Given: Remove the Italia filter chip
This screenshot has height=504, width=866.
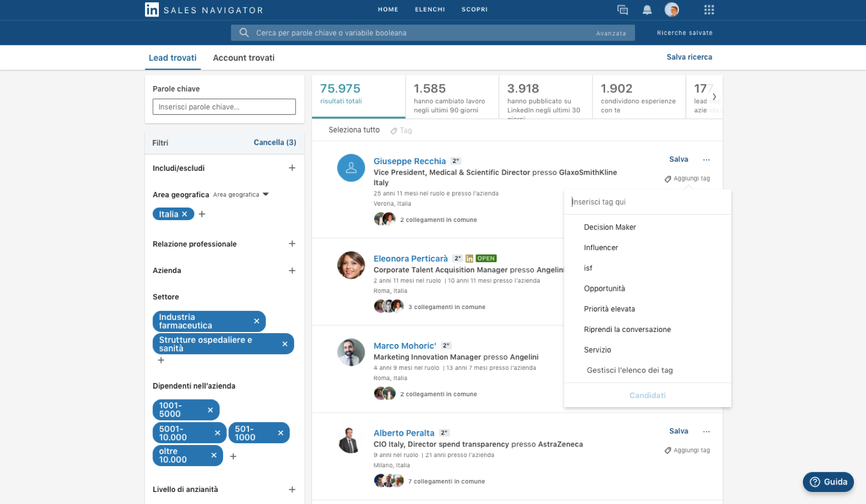Looking at the screenshot, I should 185,214.
